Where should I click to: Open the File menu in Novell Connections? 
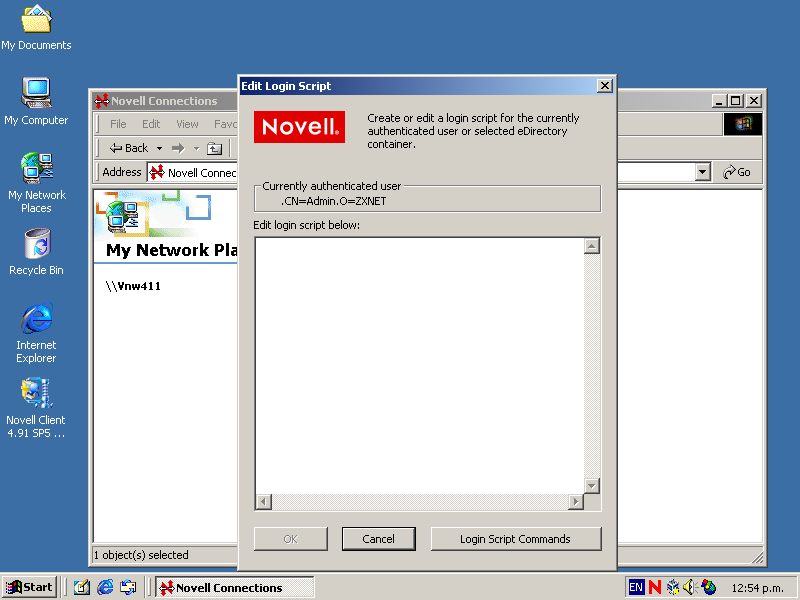pyautogui.click(x=118, y=124)
